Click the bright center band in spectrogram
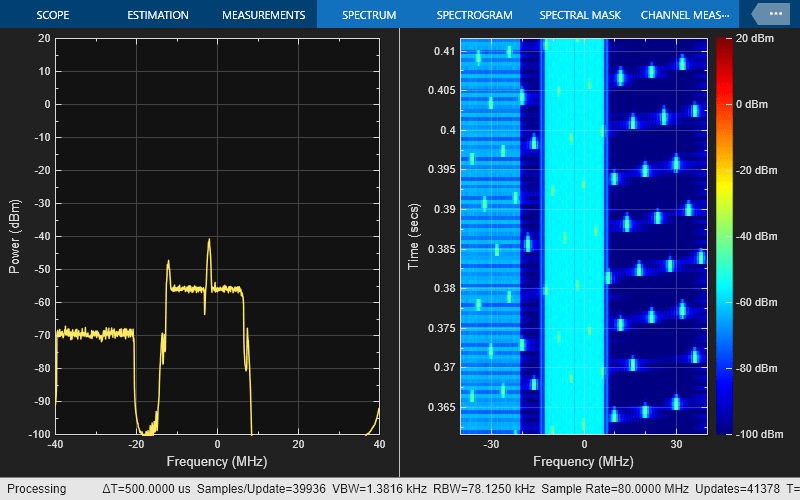The width and height of the screenshot is (800, 500). point(575,235)
